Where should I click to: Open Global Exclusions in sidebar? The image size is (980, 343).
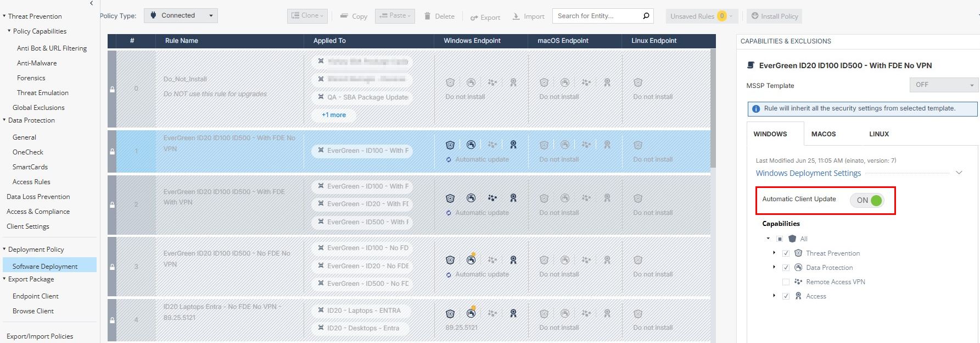[x=38, y=108]
